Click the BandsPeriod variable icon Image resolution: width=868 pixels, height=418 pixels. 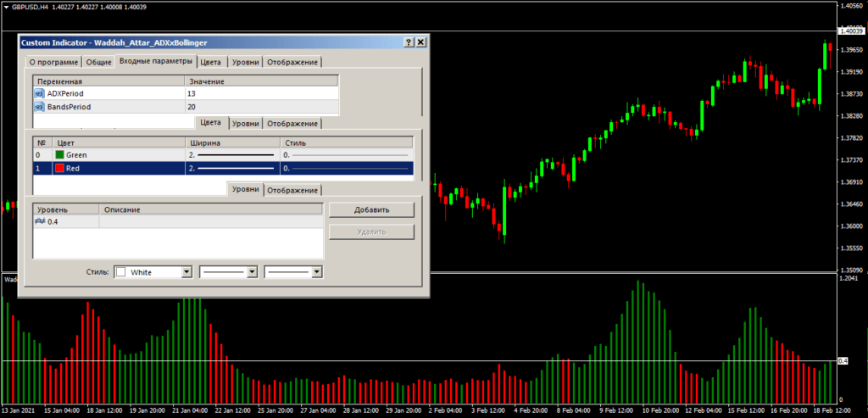pos(39,107)
